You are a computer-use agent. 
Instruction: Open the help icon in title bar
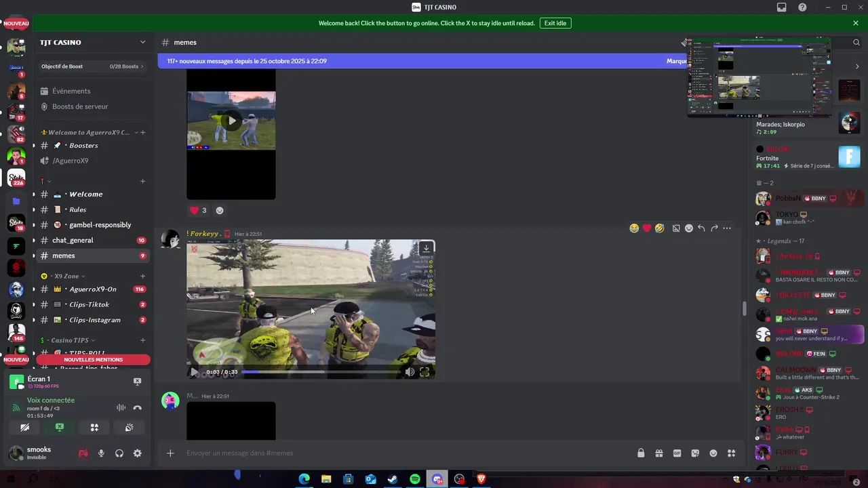tap(802, 7)
